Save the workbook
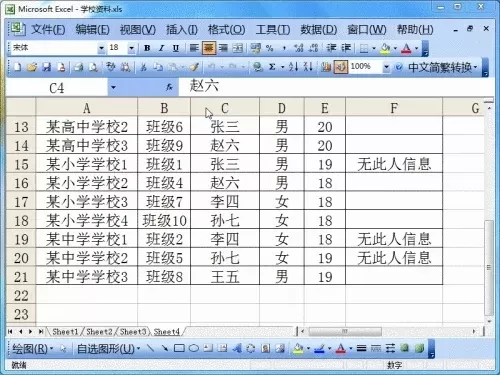This screenshot has height=375, width=500. 47,67
